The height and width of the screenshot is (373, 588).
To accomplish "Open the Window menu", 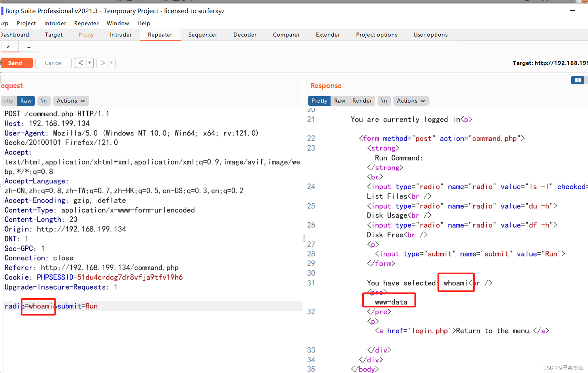I will click(x=118, y=23).
